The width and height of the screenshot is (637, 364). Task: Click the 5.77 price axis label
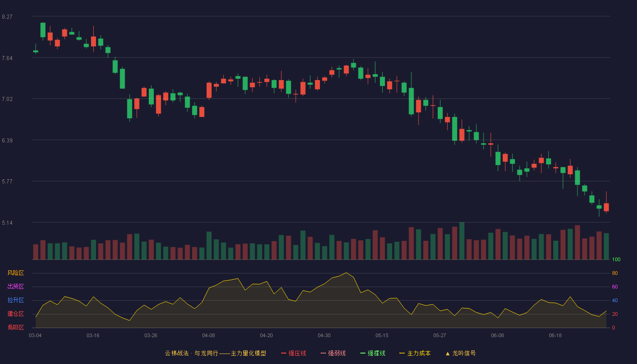click(x=7, y=182)
